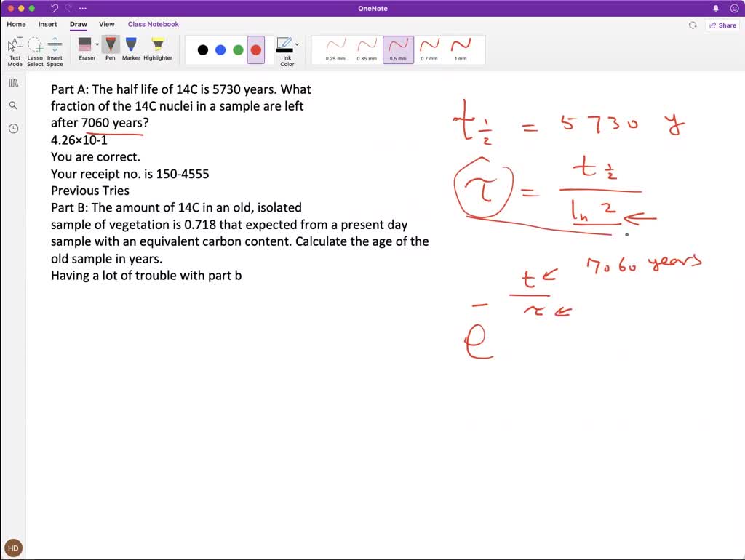Click the 'Part A: The half life' line
Screen dimensions: 745x560
point(181,89)
